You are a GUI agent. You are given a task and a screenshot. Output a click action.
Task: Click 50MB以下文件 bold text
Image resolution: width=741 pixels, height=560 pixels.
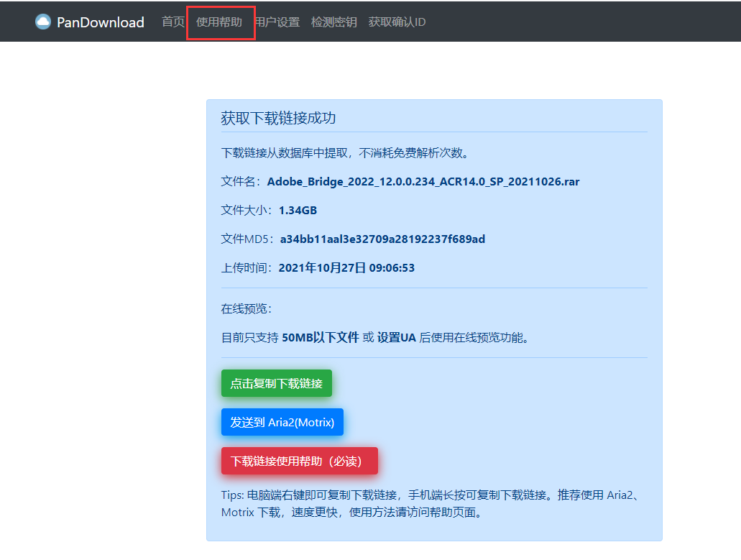point(321,338)
